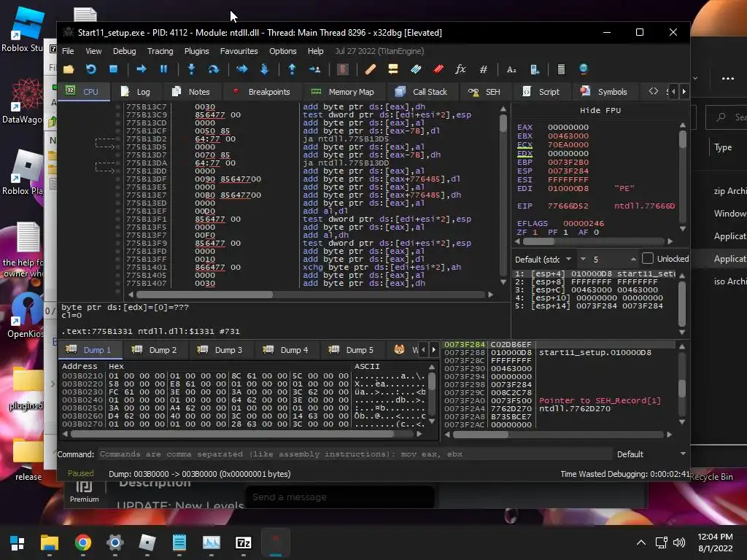
Task: Click the disassembly horizontal scrollbar
Action: pyautogui.click(x=311, y=295)
